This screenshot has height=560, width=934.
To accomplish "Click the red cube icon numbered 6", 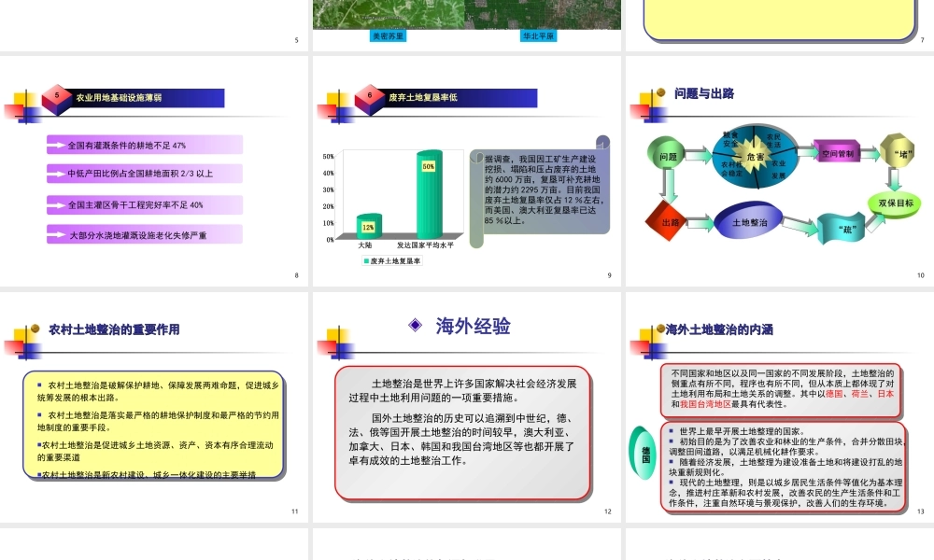I will (x=369, y=99).
